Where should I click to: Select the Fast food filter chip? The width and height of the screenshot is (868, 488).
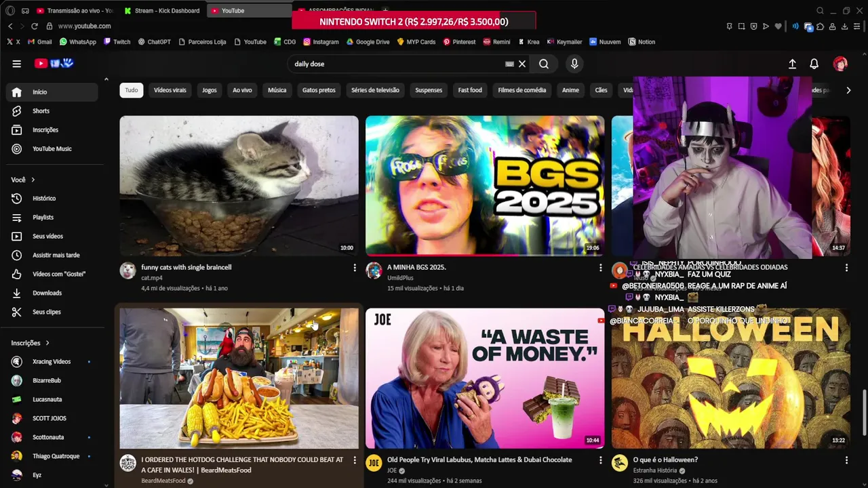click(470, 90)
